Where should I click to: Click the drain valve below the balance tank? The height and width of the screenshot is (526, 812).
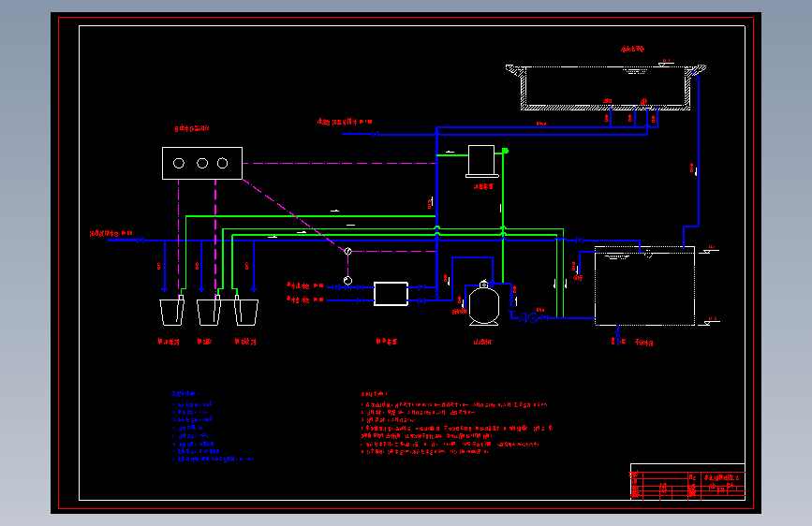coord(617,336)
